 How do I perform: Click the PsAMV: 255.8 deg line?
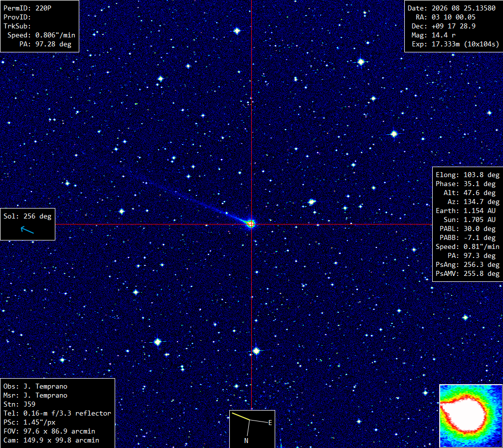tap(468, 274)
